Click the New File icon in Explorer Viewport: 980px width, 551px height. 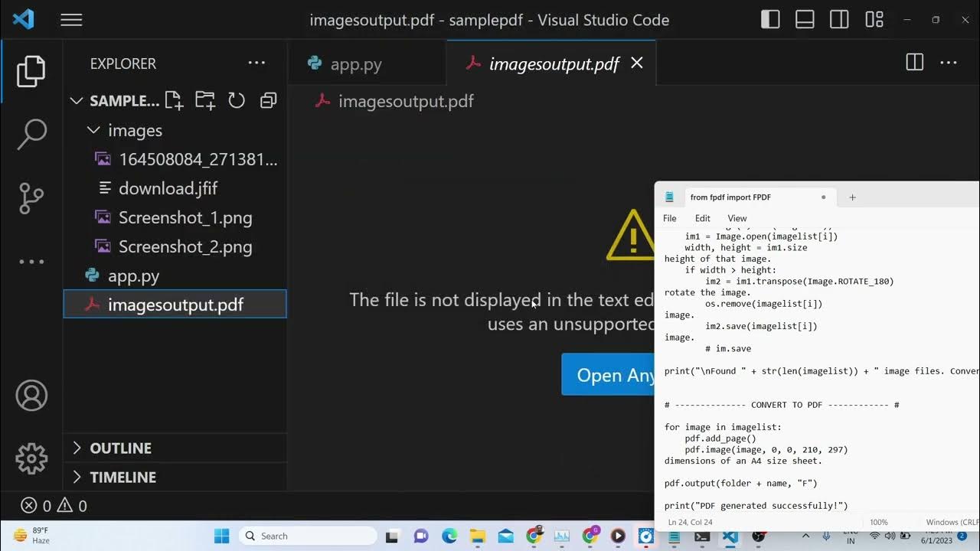174,100
